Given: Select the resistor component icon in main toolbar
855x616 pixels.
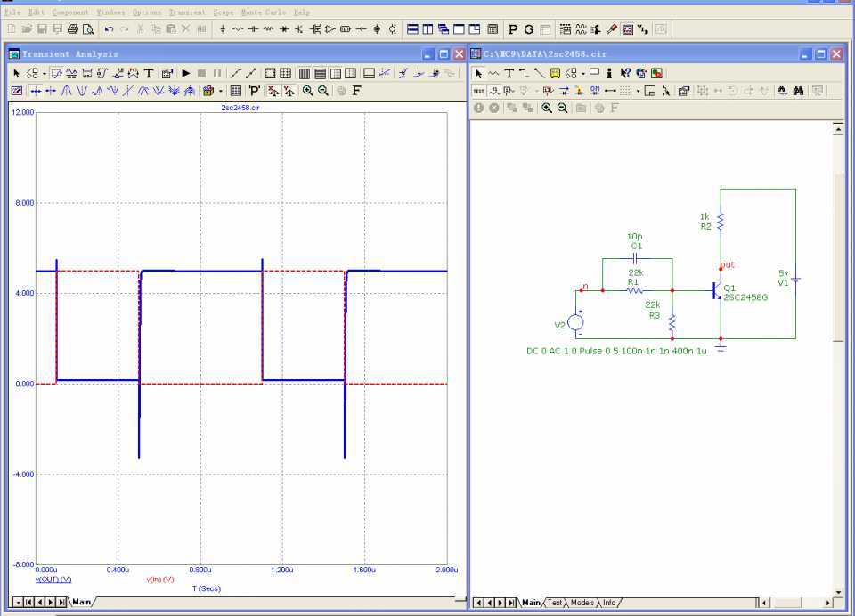Looking at the screenshot, I should click(x=238, y=29).
